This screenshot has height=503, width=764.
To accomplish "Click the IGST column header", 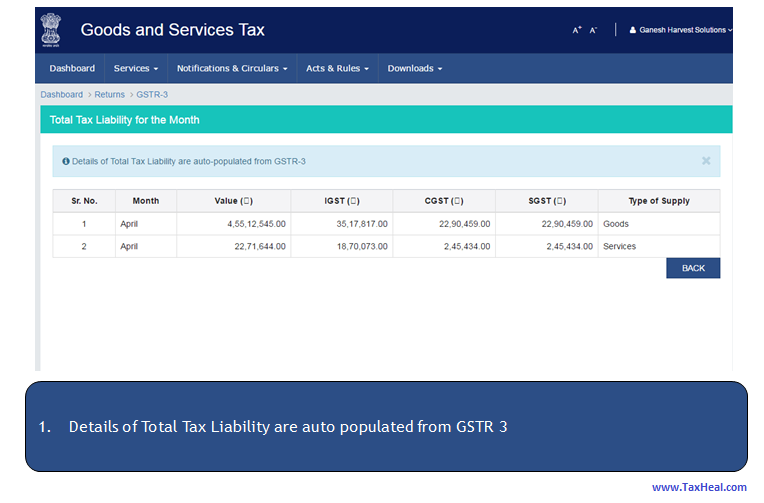I will coord(341,201).
